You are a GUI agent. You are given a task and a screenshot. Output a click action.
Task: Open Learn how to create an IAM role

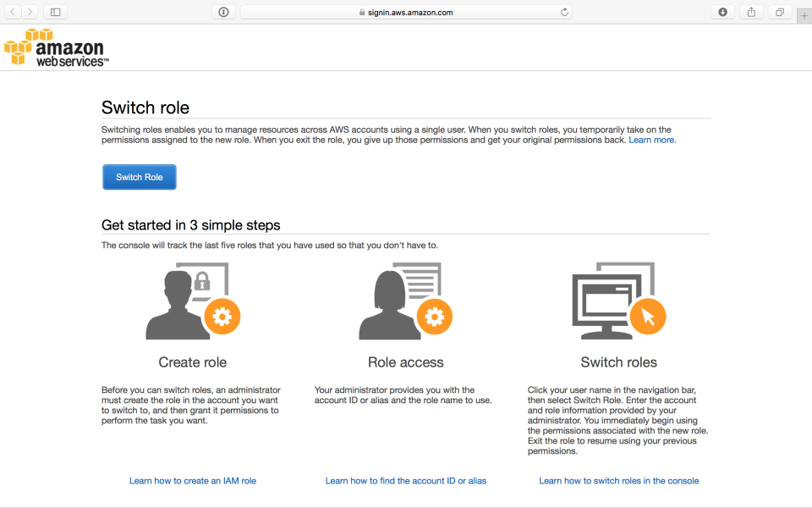coord(193,481)
